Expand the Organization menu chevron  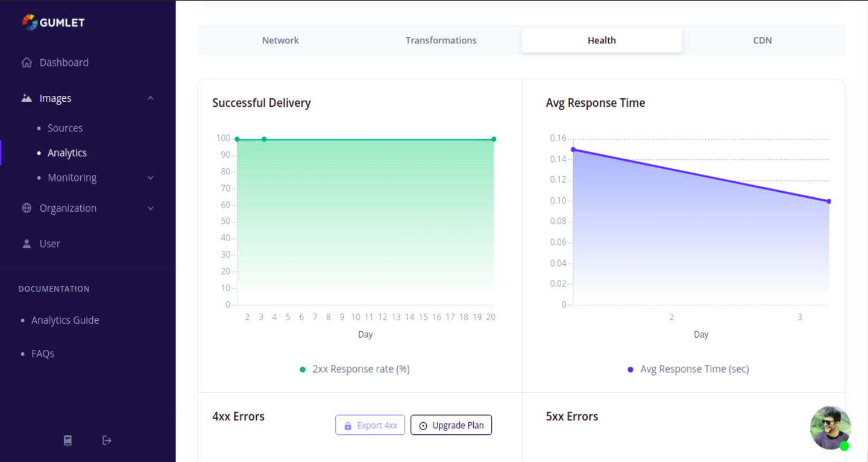(x=151, y=208)
